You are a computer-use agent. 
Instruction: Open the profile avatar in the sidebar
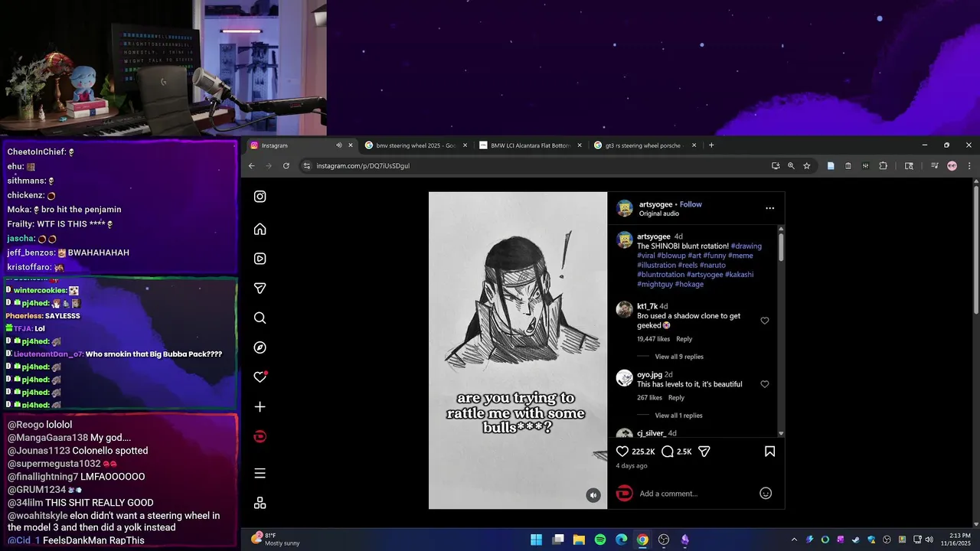click(260, 436)
